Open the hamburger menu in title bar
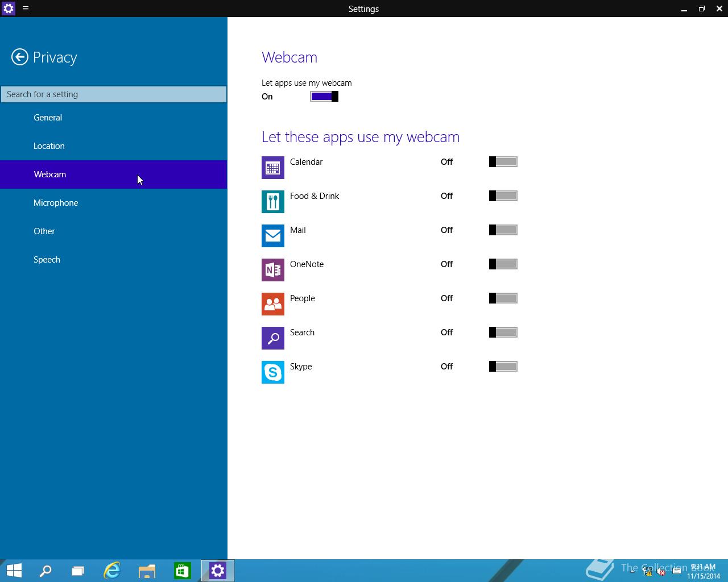The image size is (728, 582). (x=26, y=9)
